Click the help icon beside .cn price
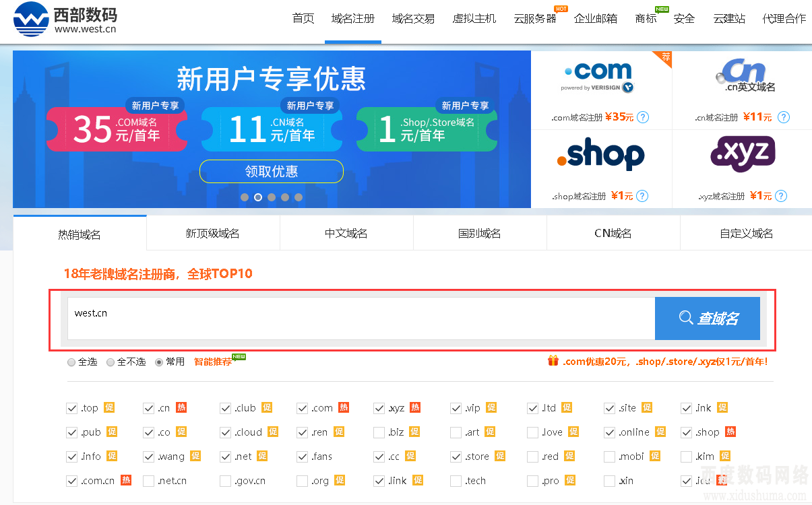The height and width of the screenshot is (505, 812). 783,117
